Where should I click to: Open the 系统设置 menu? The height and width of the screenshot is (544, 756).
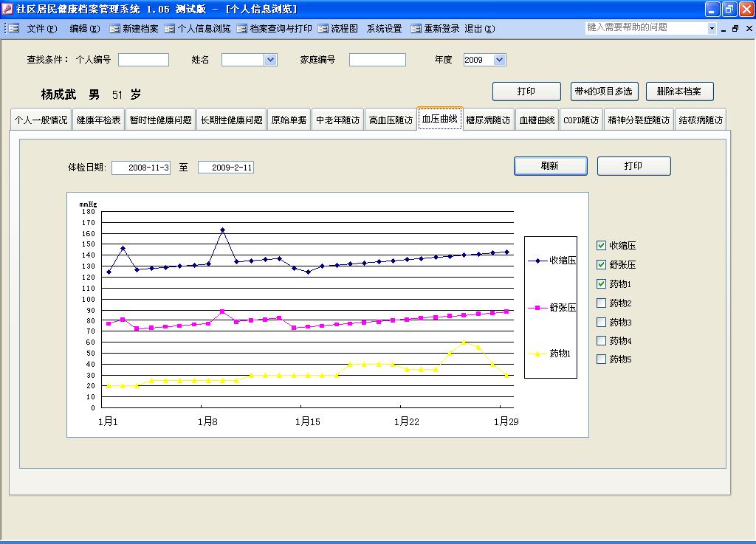pyautogui.click(x=384, y=29)
